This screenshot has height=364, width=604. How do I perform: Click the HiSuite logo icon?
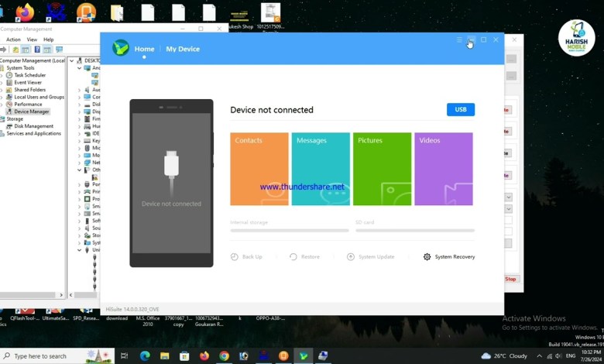click(120, 48)
